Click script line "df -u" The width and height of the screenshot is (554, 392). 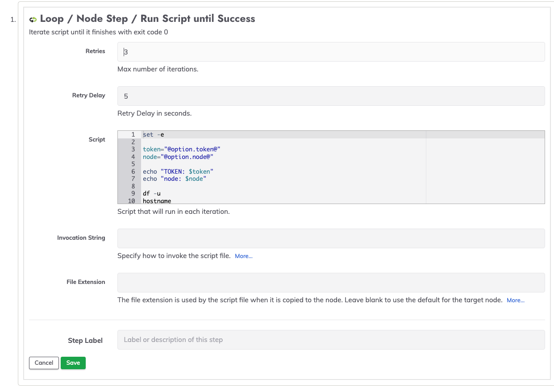pyautogui.click(x=152, y=193)
